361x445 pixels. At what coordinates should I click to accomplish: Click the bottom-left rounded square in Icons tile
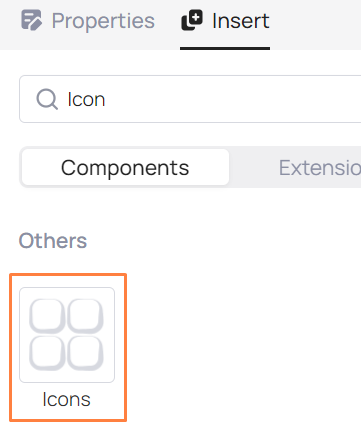[47, 353]
